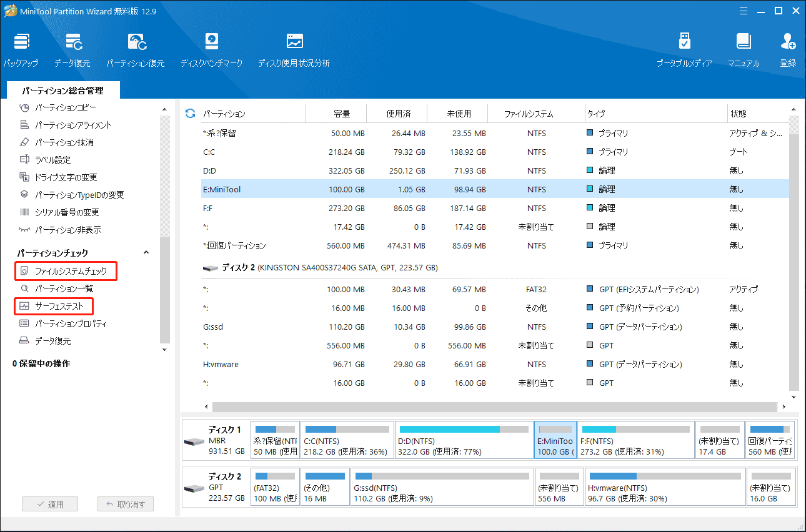This screenshot has width=806, height=532.
Task: Refresh the partition list
Action: (191, 114)
